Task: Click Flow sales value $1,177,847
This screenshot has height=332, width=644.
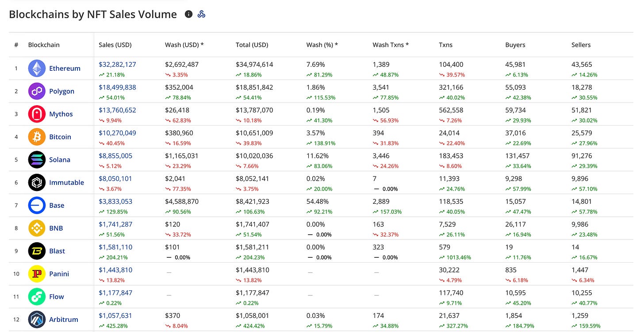Action: (115, 293)
